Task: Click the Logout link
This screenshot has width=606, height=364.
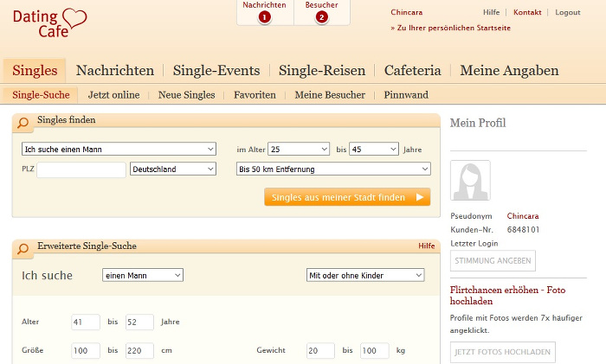Action: (x=568, y=12)
